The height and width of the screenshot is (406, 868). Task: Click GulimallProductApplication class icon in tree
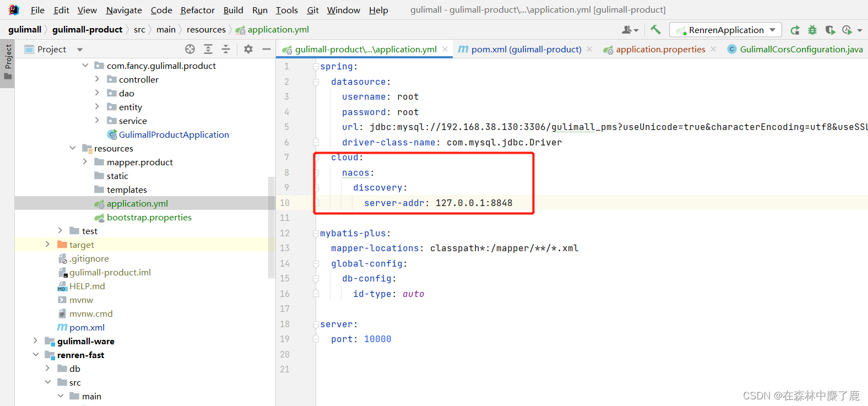tap(112, 134)
